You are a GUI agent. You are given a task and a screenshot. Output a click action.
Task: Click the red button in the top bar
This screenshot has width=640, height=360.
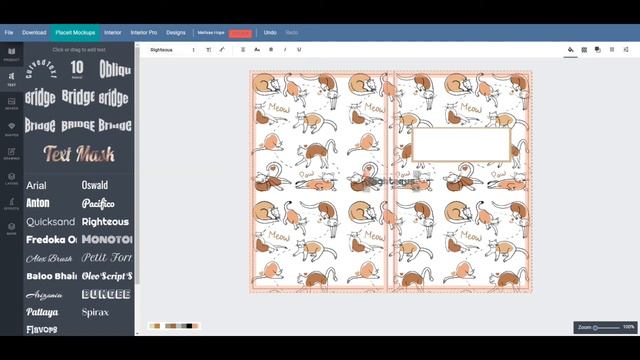[x=240, y=33]
